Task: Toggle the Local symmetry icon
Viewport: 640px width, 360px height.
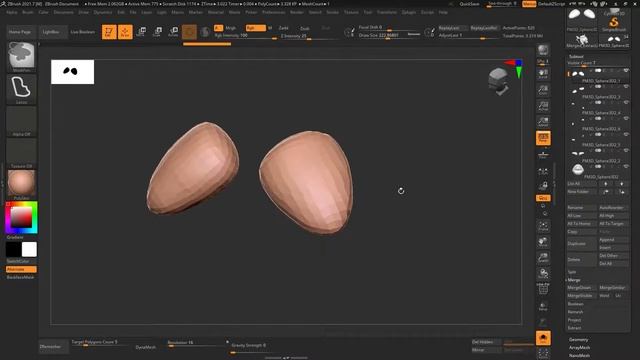Action: coord(543,171)
